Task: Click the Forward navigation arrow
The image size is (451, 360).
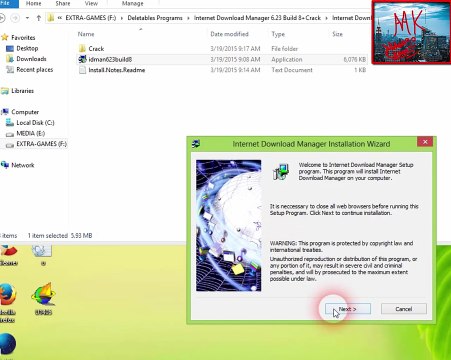Action: (x=15, y=18)
